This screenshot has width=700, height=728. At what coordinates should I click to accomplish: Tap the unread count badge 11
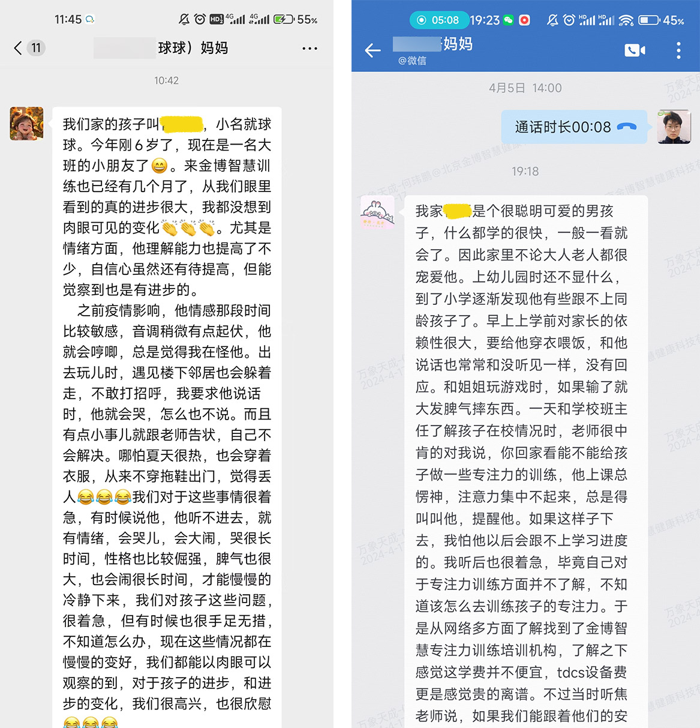tap(36, 48)
